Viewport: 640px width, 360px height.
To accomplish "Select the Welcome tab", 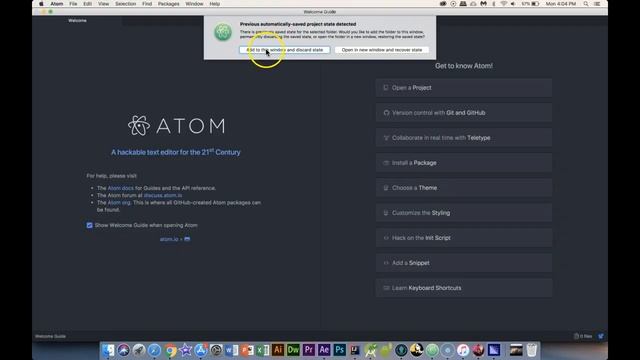I will click(x=77, y=20).
